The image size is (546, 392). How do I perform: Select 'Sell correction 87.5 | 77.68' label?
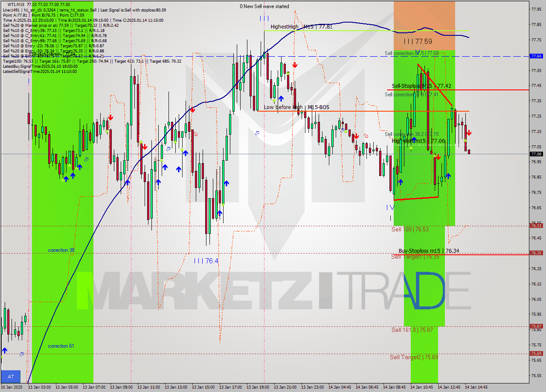[412, 53]
